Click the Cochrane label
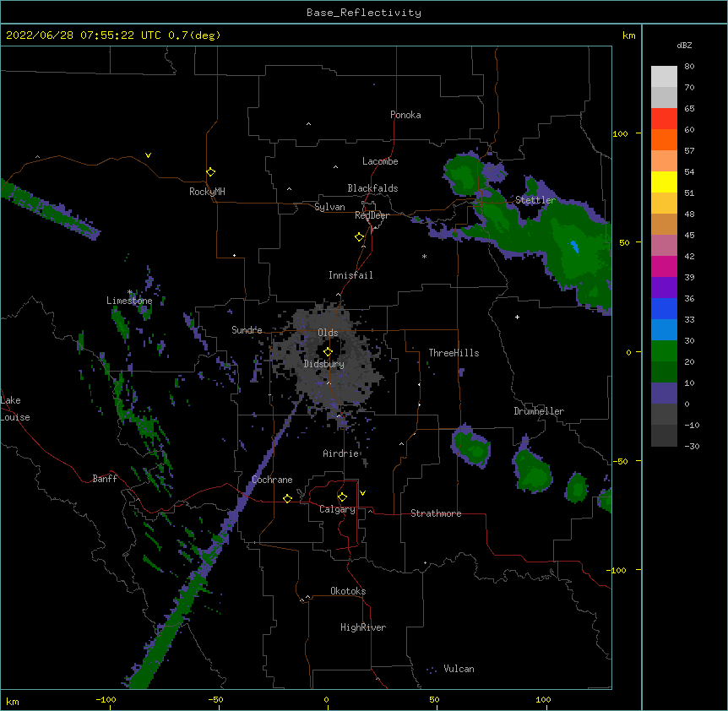 (272, 480)
